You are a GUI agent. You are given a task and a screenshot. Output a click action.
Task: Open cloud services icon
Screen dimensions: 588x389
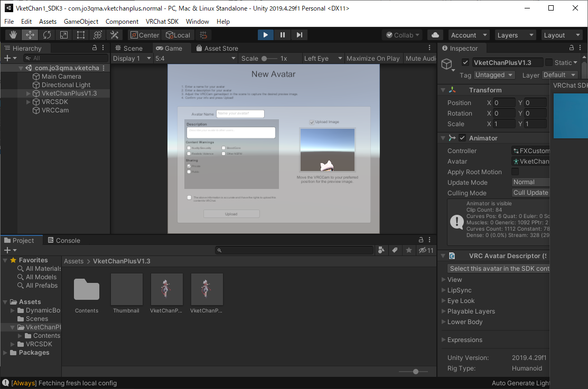point(435,35)
